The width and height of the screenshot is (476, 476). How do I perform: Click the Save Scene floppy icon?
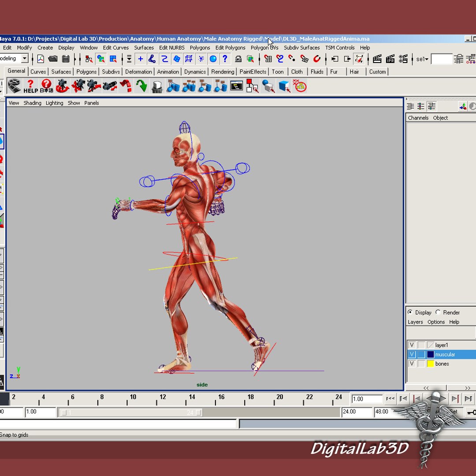66,59
